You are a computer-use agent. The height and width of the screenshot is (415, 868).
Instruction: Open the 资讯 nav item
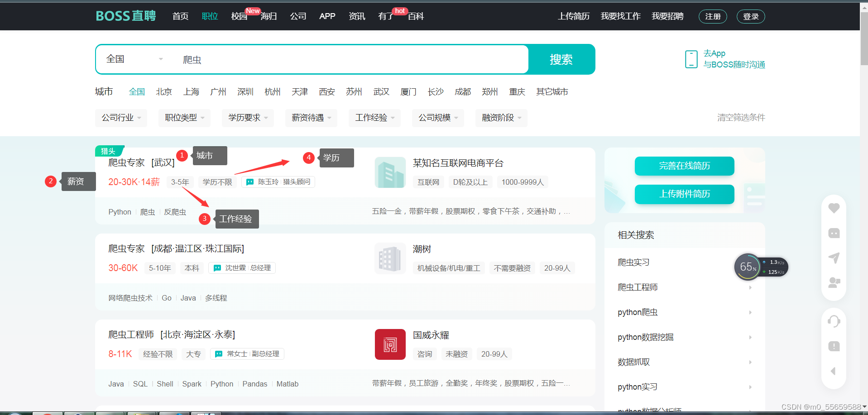pyautogui.click(x=357, y=16)
